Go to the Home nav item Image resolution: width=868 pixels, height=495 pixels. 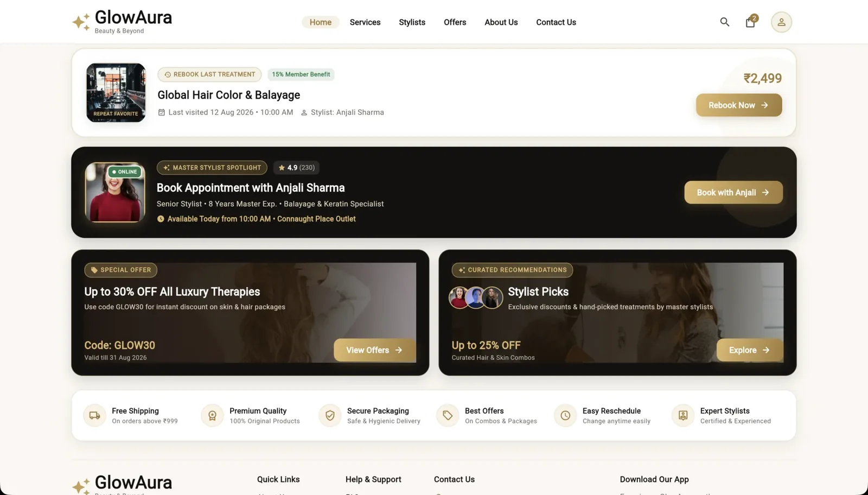click(x=321, y=22)
